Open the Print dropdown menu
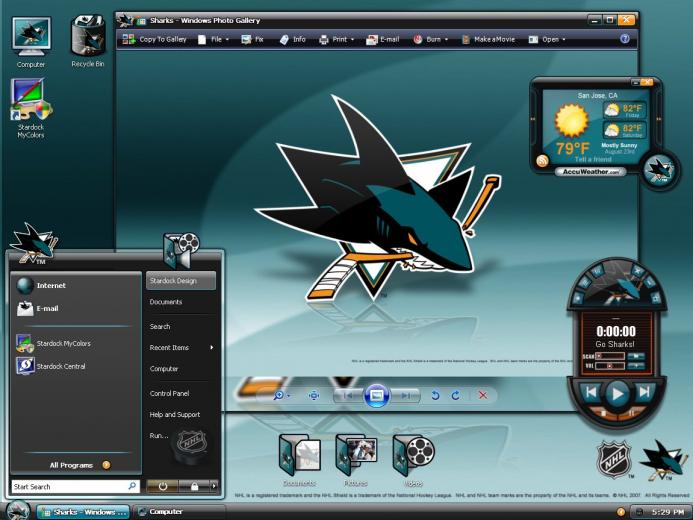693x520 pixels. click(x=337, y=39)
